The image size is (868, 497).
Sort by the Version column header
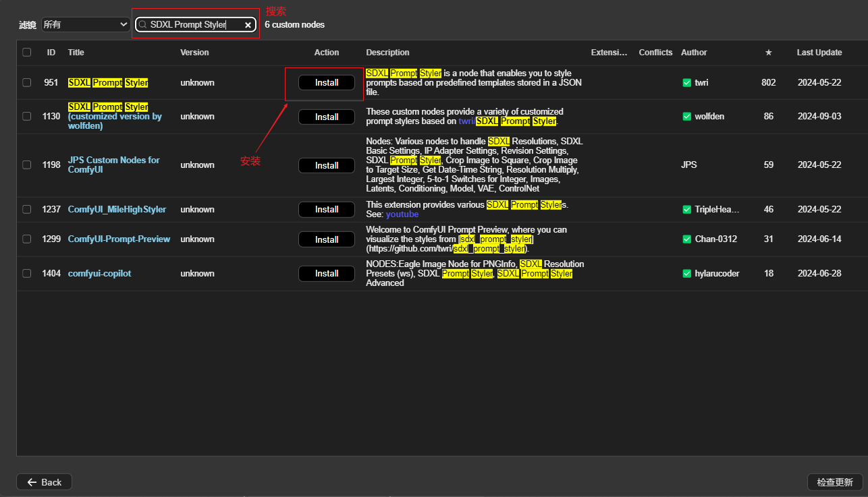194,52
